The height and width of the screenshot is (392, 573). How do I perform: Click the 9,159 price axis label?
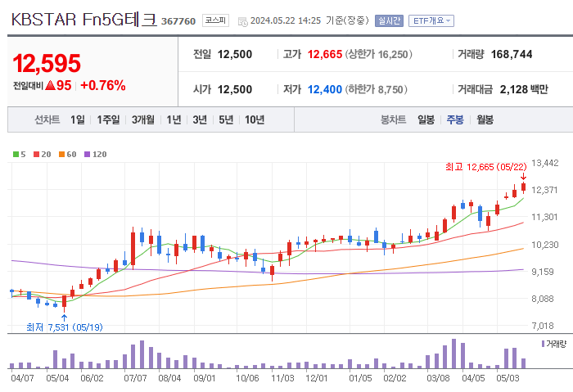click(543, 272)
